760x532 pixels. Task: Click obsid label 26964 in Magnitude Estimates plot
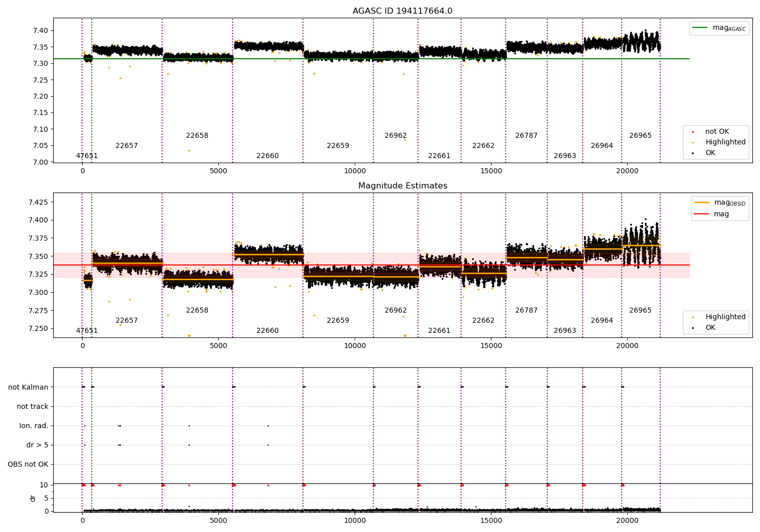click(602, 321)
